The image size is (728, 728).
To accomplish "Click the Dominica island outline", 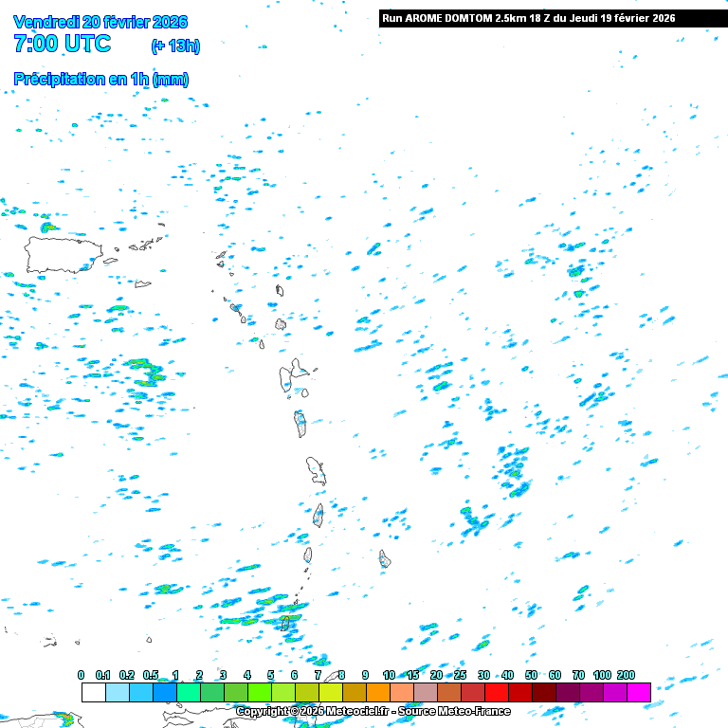I will coord(300,423).
